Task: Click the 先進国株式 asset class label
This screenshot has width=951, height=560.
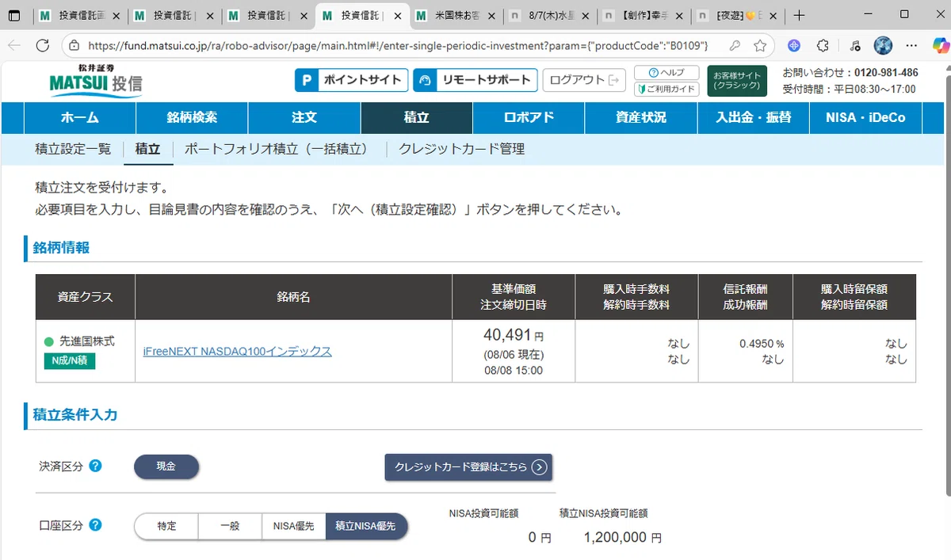Action: (x=86, y=341)
